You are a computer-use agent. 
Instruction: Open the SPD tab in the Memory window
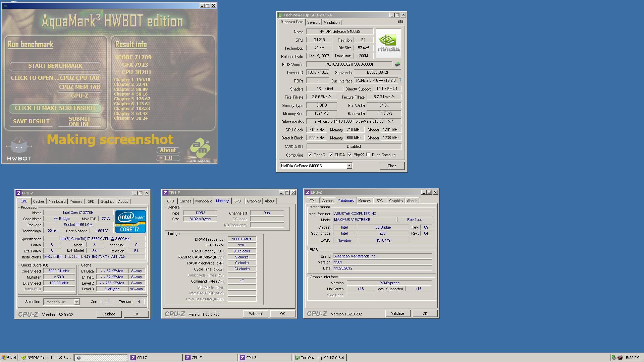[x=237, y=201]
